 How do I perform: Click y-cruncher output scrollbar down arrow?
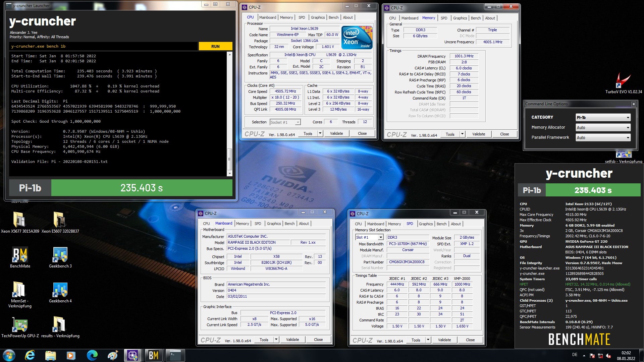click(x=230, y=173)
